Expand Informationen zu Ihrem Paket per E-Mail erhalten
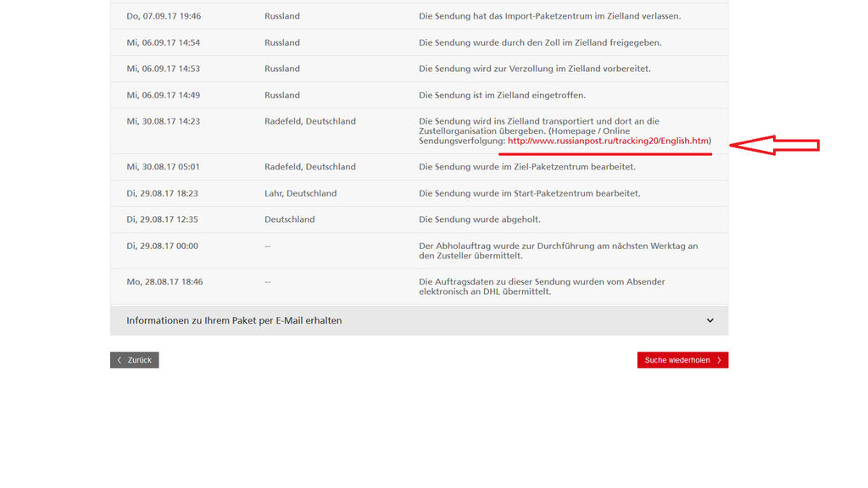 [x=419, y=321]
